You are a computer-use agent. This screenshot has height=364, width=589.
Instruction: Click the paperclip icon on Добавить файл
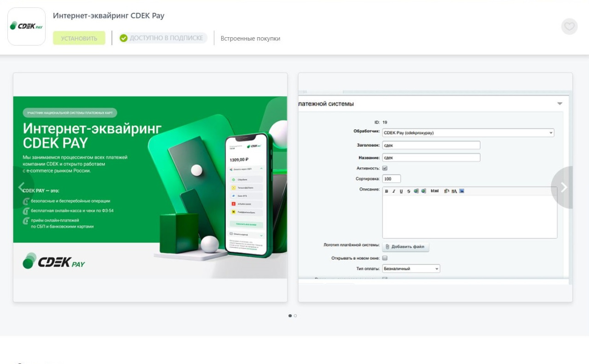387,247
